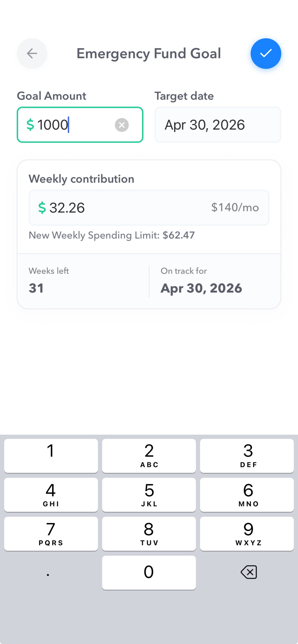
Task: Tap the 6 MNO key
Action: pyautogui.click(x=247, y=495)
